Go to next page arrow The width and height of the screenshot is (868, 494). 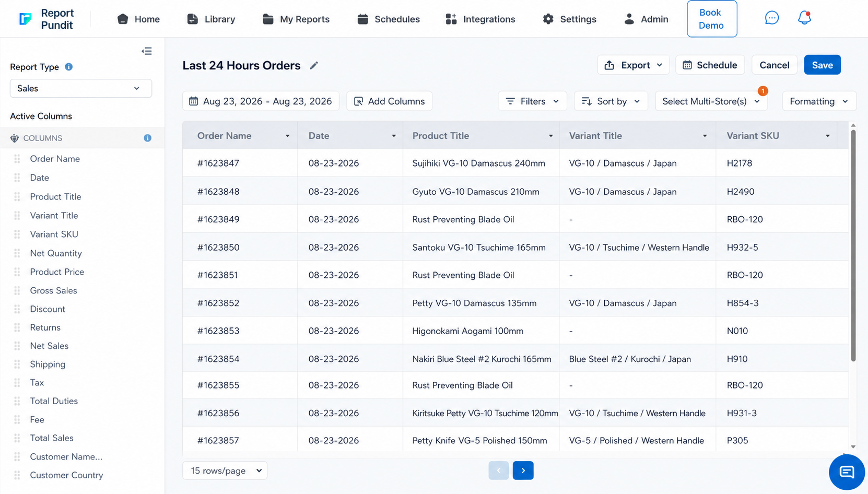coord(523,471)
